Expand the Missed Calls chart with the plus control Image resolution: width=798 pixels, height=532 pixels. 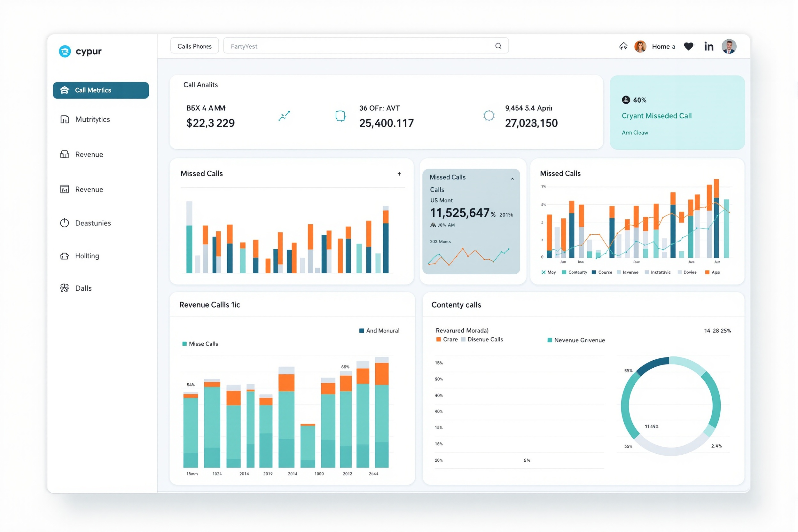click(399, 173)
